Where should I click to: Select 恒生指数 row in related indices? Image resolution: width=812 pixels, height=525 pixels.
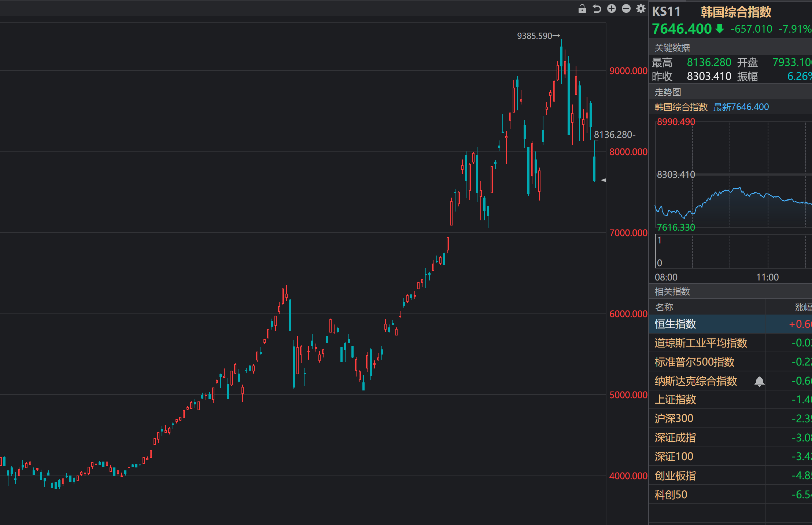(x=730, y=324)
